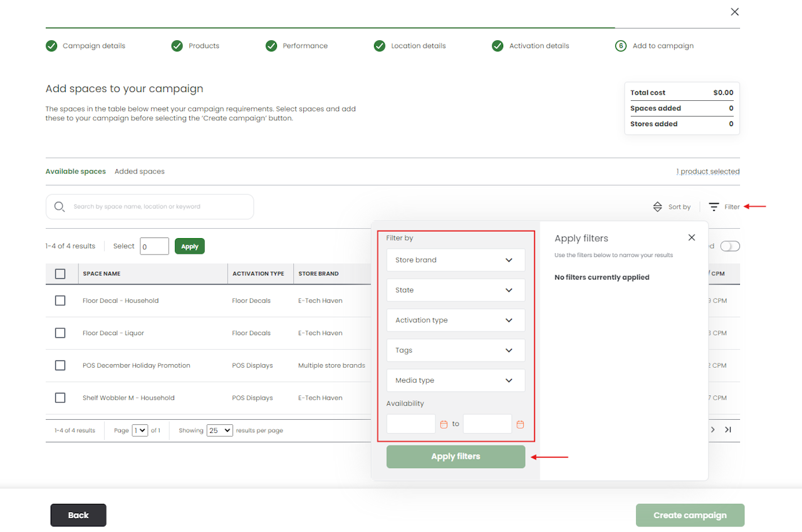Expand the Store brand filter dropdown

coord(456,260)
